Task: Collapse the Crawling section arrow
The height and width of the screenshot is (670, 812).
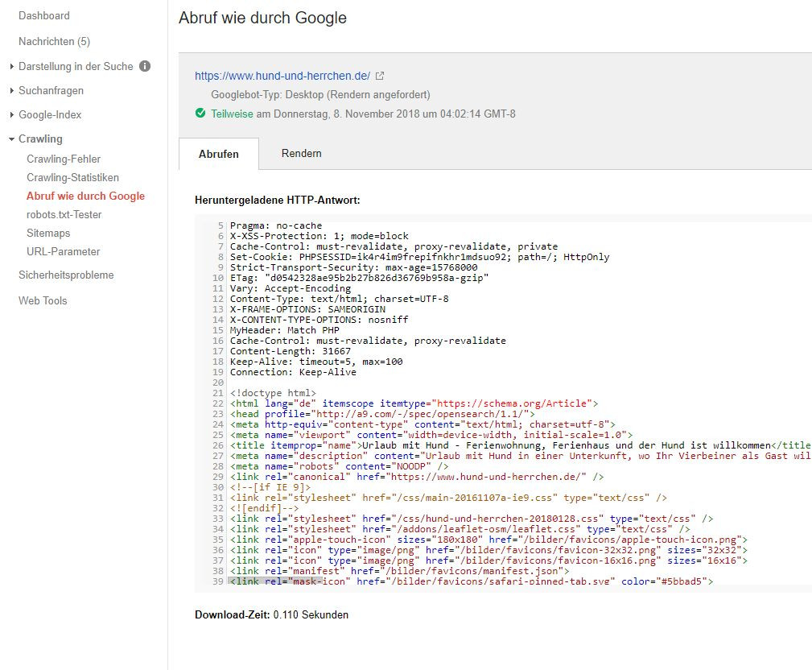Action: coord(12,139)
